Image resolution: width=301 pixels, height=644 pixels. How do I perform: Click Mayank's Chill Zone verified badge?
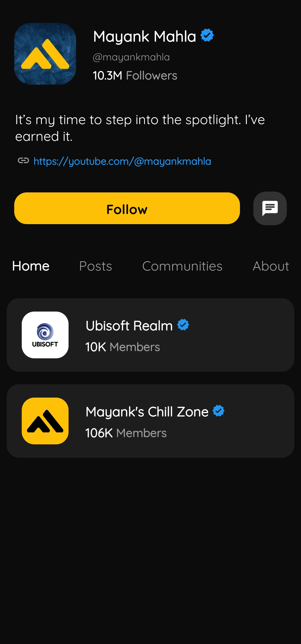219,411
